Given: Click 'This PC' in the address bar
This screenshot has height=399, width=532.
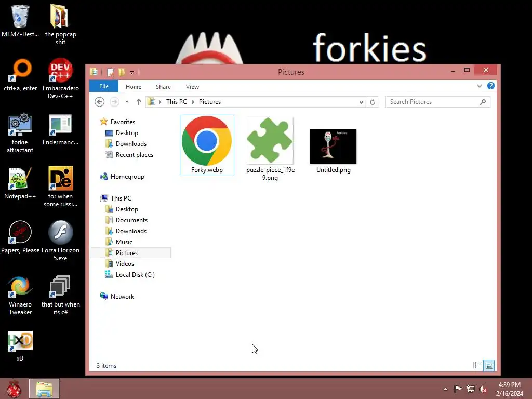Looking at the screenshot, I should point(177,102).
